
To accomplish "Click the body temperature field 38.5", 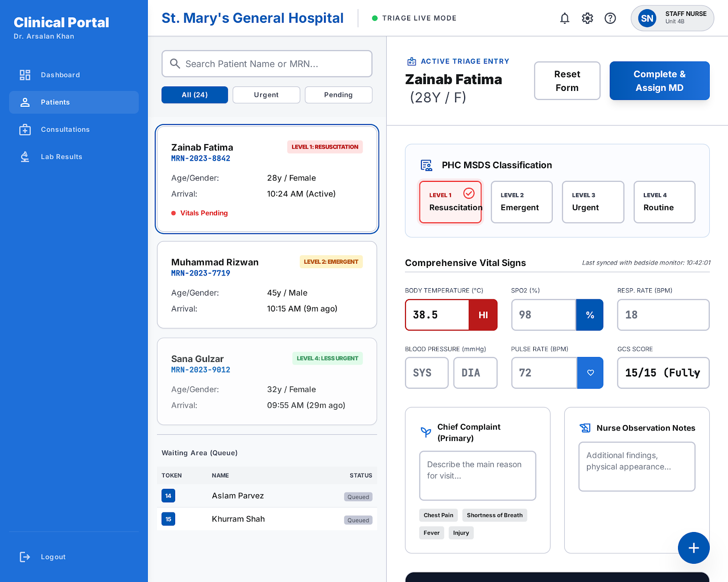I will click(437, 315).
